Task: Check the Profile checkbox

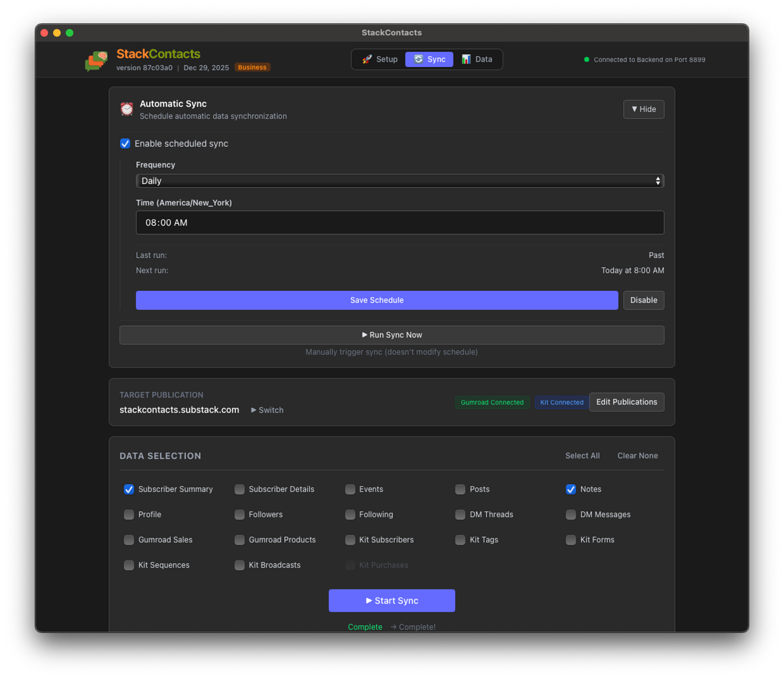Action: [x=129, y=515]
